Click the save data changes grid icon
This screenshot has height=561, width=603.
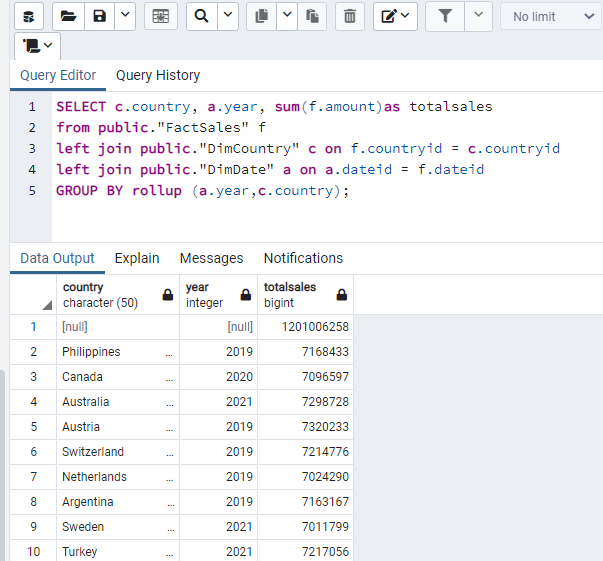click(x=161, y=16)
